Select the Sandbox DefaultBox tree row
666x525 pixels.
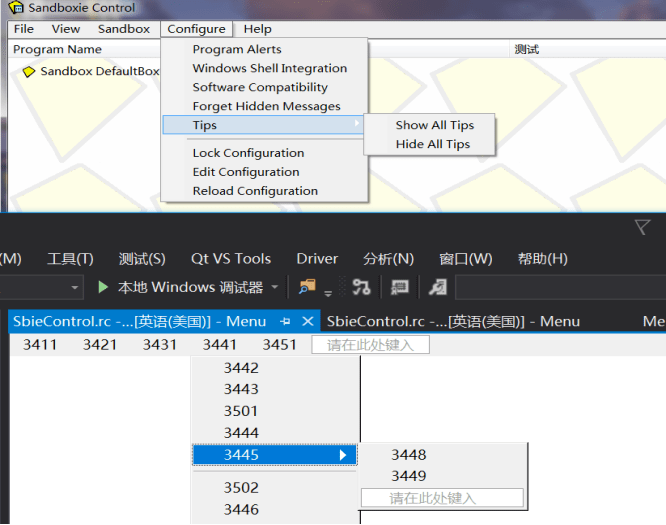(x=91, y=71)
